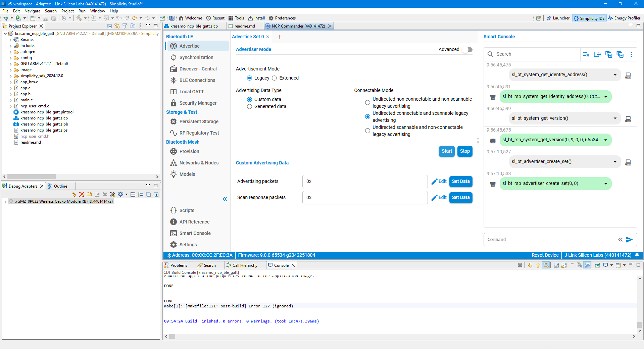
Task: Open the Launcher perspective
Action: (558, 18)
